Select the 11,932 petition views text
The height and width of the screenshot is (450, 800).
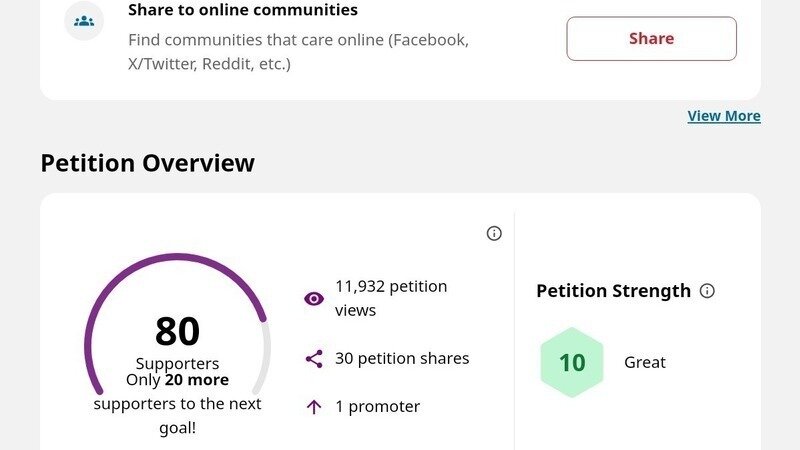(391, 298)
